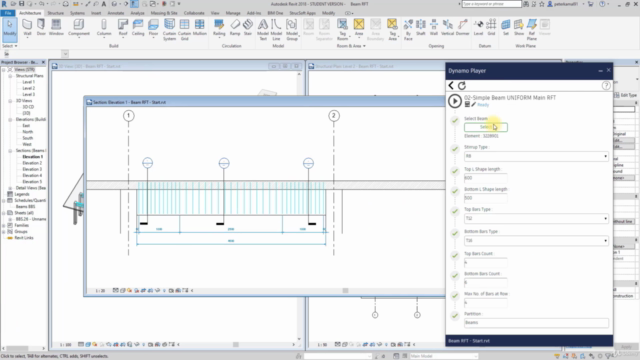Screen dimensions: 640x360
Task: Select the Railing tool
Action: click(219, 28)
